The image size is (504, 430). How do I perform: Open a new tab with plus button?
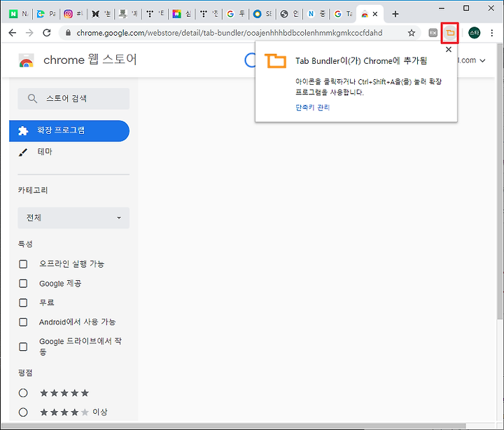tap(395, 14)
